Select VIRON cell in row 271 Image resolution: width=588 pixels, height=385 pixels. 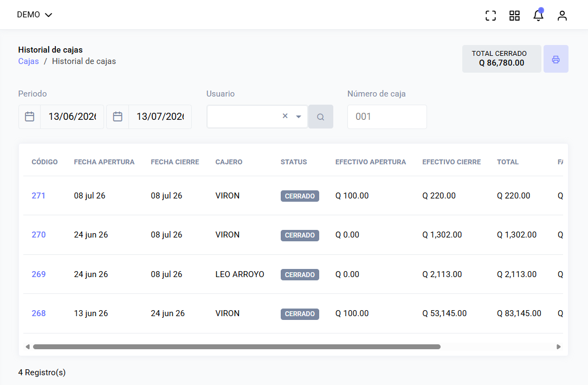[x=227, y=196]
